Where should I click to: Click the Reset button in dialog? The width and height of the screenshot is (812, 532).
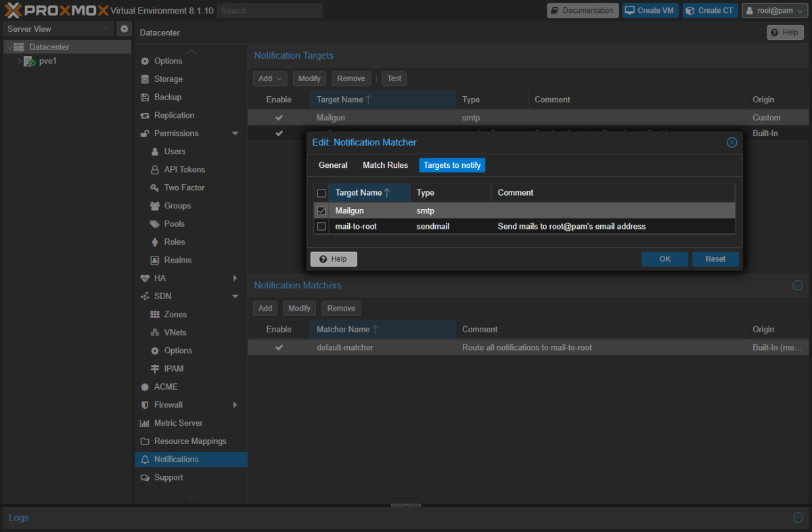pyautogui.click(x=715, y=259)
